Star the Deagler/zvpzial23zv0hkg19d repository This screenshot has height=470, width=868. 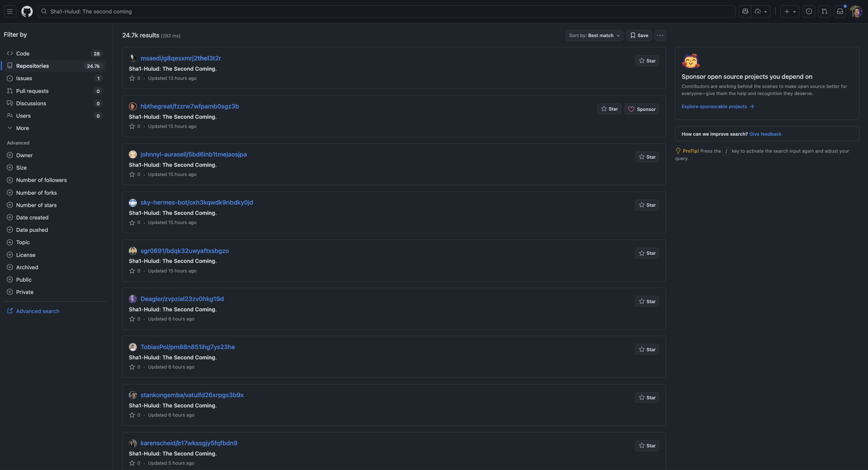point(647,301)
